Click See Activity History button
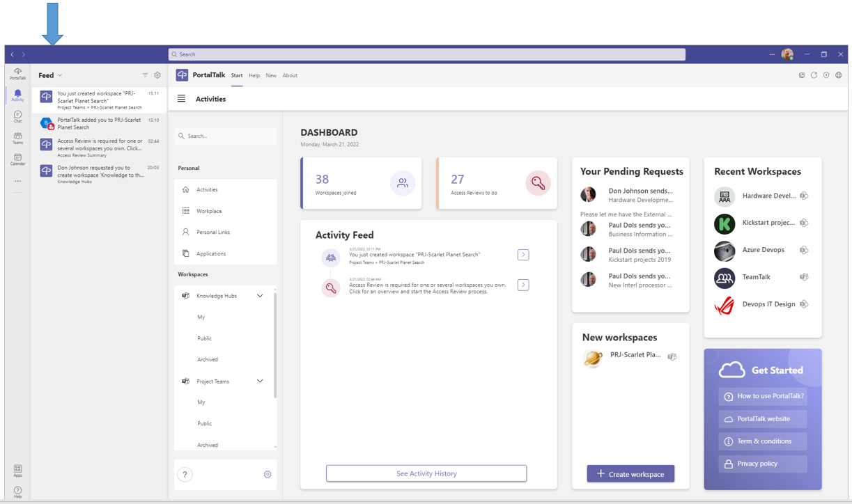852x504 pixels. pyautogui.click(x=426, y=473)
